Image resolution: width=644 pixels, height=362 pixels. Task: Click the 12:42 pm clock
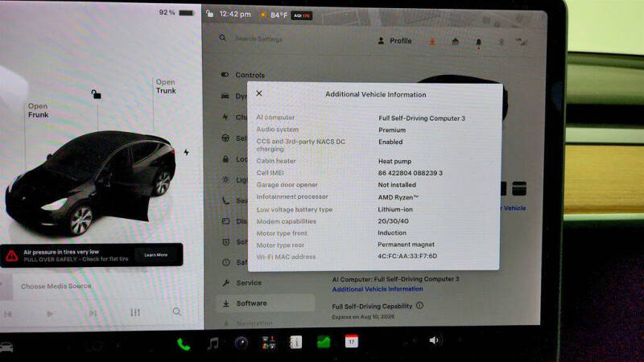coord(235,14)
